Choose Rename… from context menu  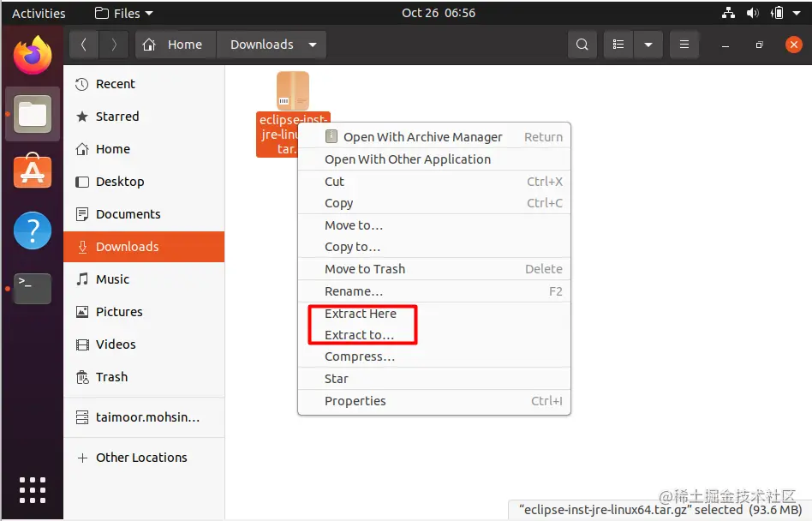(x=434, y=291)
